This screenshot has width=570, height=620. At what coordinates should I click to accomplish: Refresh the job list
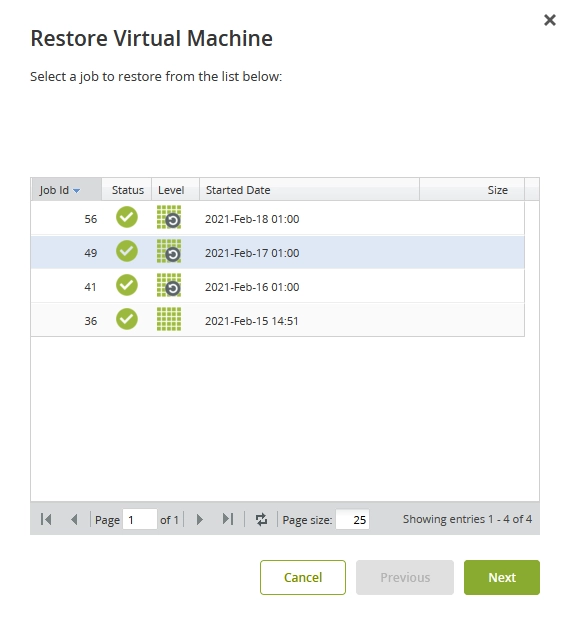[x=261, y=519]
